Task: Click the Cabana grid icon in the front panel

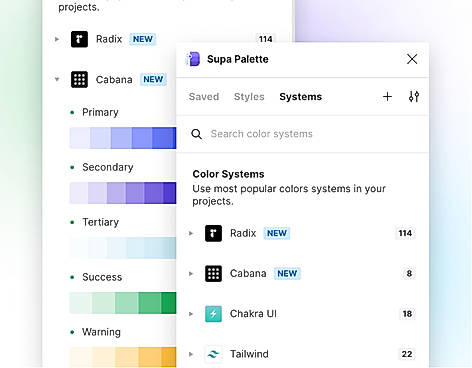Action: (x=213, y=274)
